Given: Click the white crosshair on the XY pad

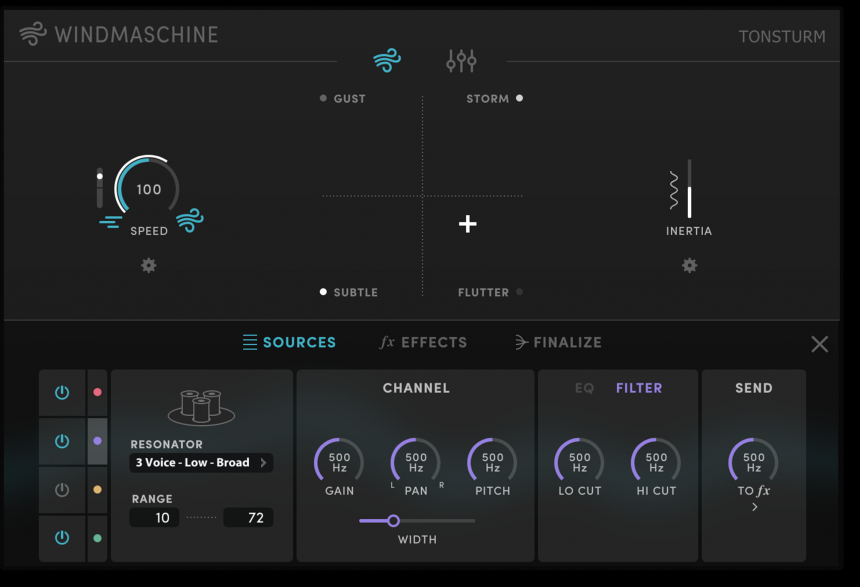Looking at the screenshot, I should click(x=468, y=224).
